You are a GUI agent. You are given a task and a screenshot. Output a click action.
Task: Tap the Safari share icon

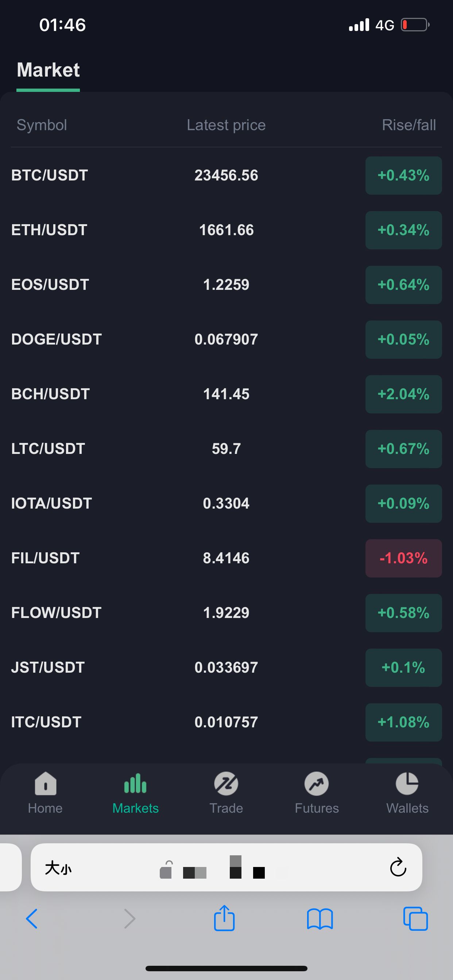[x=224, y=918]
